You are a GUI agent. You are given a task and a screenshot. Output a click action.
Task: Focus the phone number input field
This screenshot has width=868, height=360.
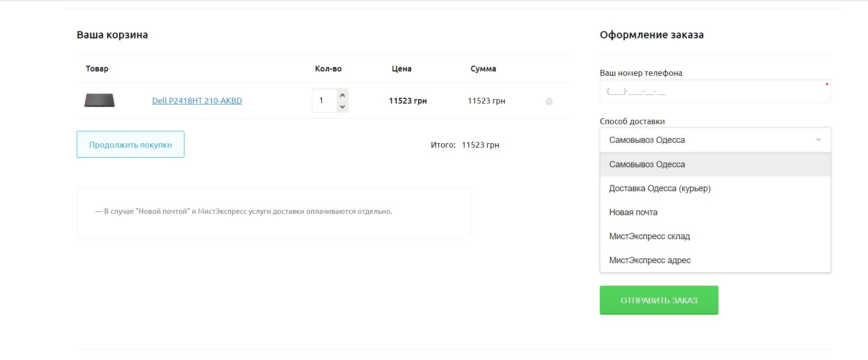click(715, 91)
